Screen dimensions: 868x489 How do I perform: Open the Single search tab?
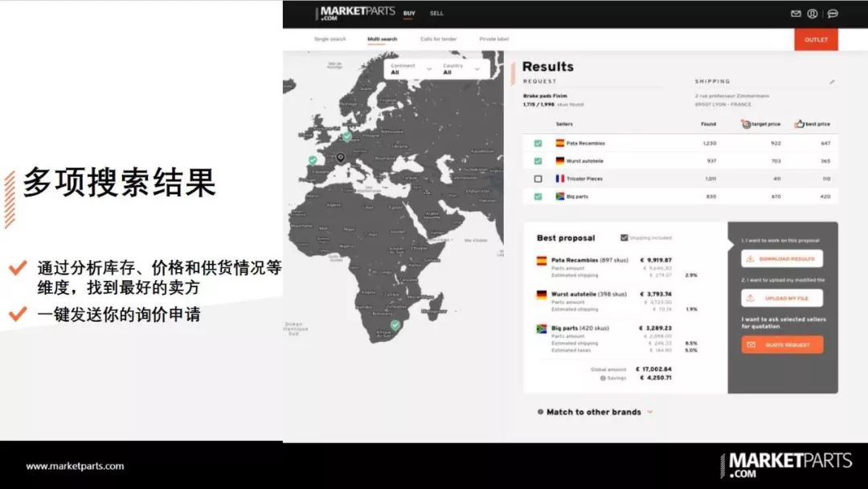pyautogui.click(x=330, y=39)
